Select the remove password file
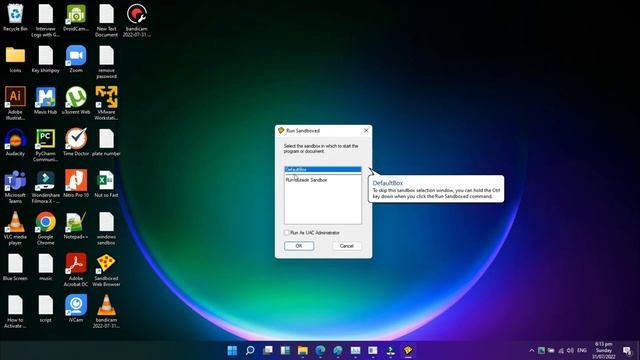 point(106,62)
